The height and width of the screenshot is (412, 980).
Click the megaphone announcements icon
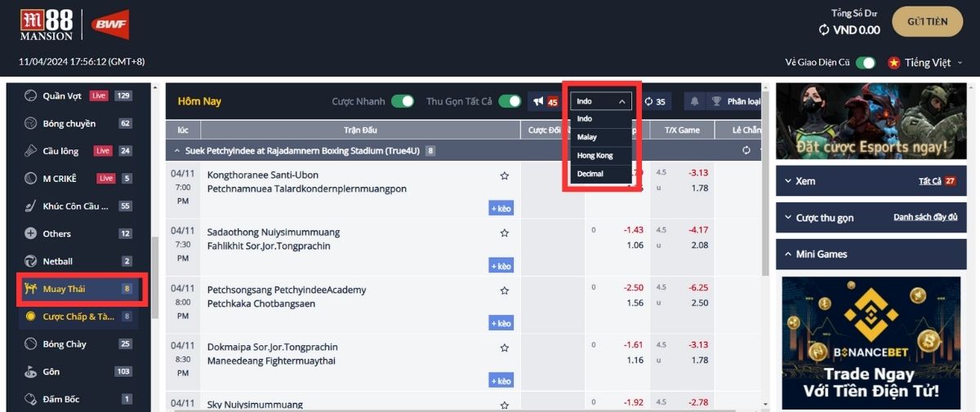tap(538, 101)
